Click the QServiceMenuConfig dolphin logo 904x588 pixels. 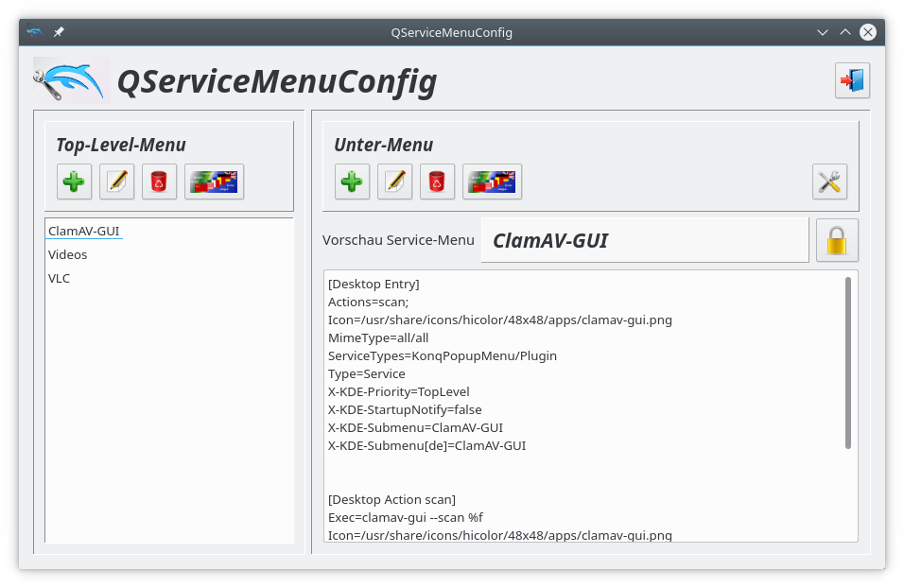point(71,80)
